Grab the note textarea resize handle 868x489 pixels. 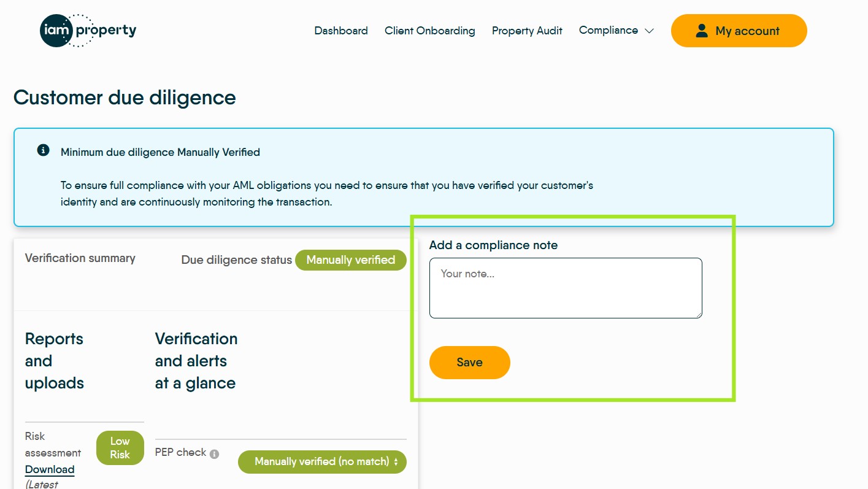699,315
